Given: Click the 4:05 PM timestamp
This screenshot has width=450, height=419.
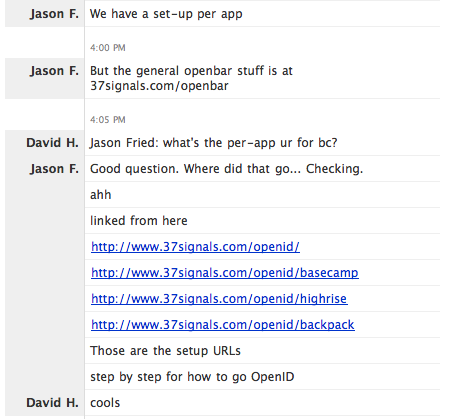Looking at the screenshot, I should point(108,120).
